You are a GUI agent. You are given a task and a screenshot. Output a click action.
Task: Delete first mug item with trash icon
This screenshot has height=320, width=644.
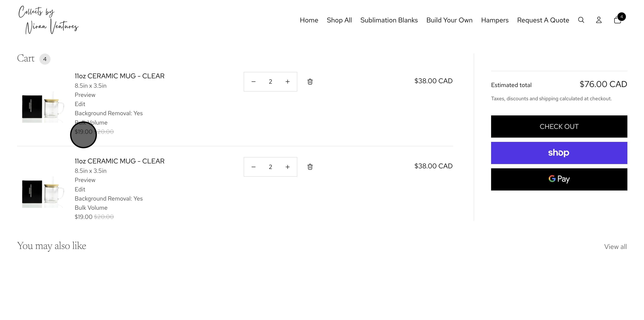[310, 82]
